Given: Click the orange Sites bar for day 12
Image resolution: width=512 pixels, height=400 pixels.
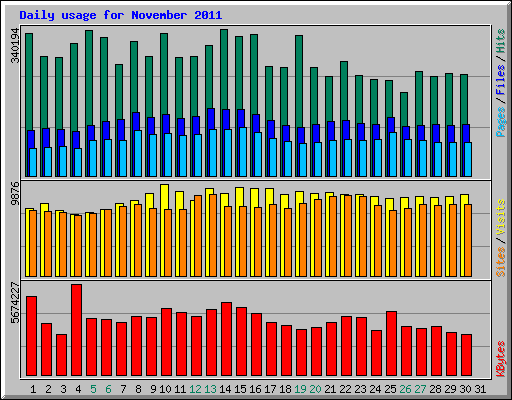Looking at the screenshot, I should [198, 236].
